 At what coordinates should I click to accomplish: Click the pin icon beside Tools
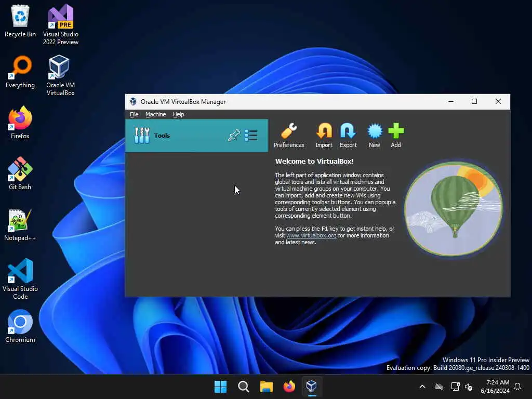[234, 136]
